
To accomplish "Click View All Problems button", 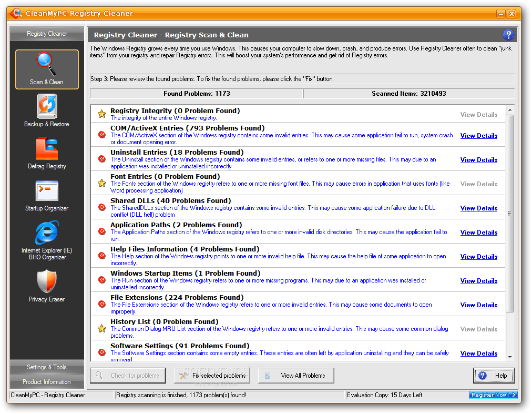I will [x=296, y=375].
